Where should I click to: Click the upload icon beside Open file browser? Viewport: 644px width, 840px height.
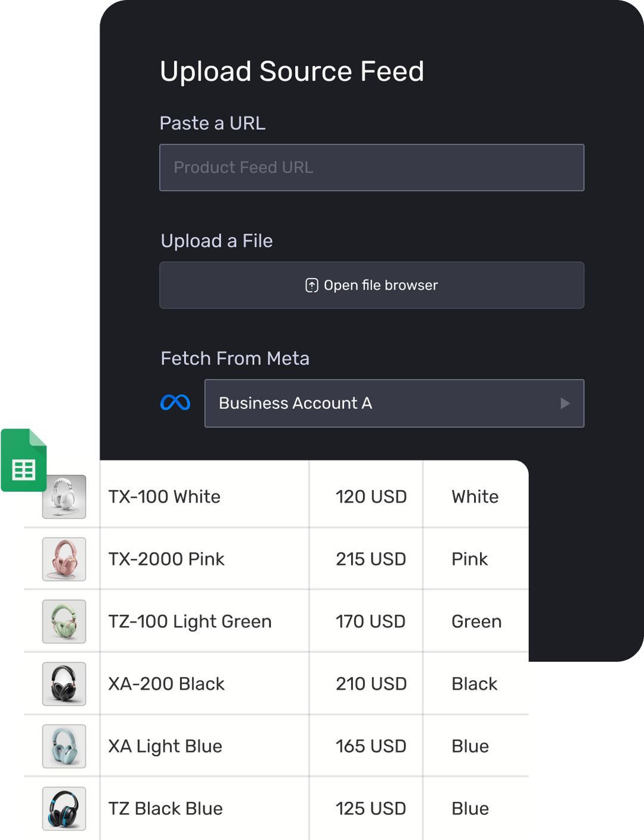click(x=311, y=286)
